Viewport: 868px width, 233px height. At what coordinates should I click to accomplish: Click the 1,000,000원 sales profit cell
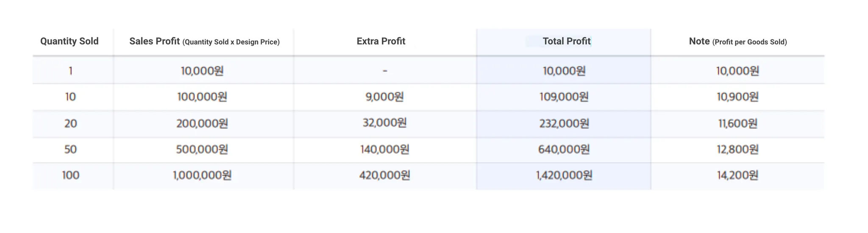point(202,175)
